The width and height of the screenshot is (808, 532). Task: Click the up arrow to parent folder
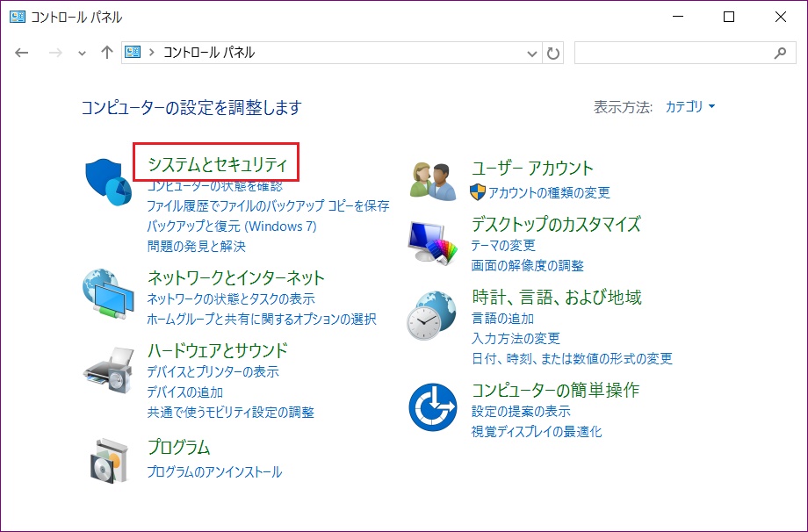tap(106, 52)
